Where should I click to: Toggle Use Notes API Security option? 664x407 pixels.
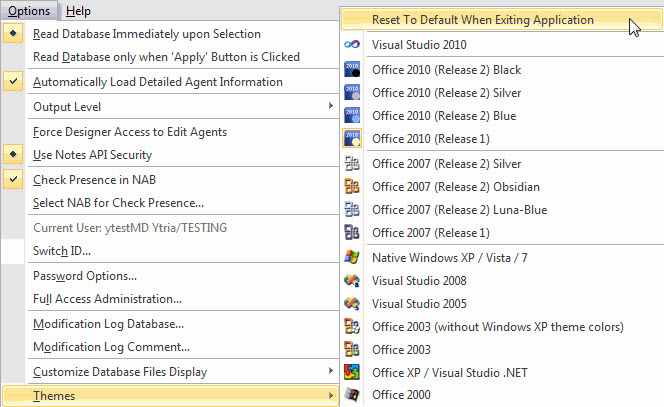click(92, 155)
